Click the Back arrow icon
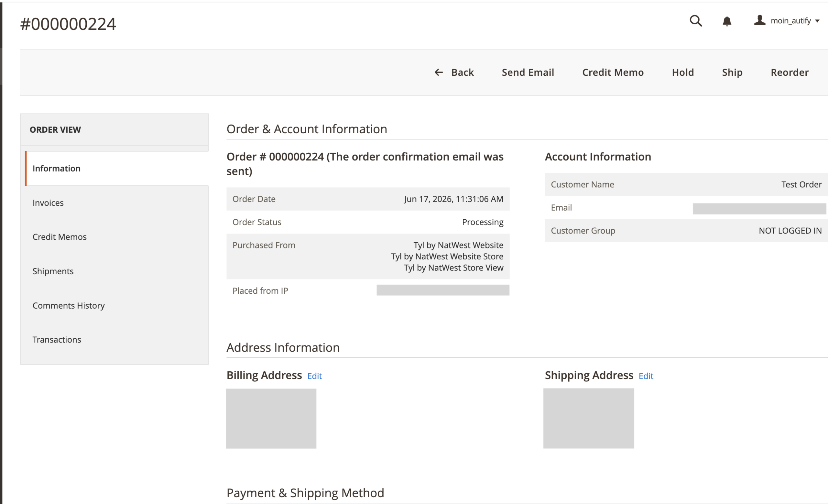Viewport: 828px width, 504px height. click(x=439, y=72)
